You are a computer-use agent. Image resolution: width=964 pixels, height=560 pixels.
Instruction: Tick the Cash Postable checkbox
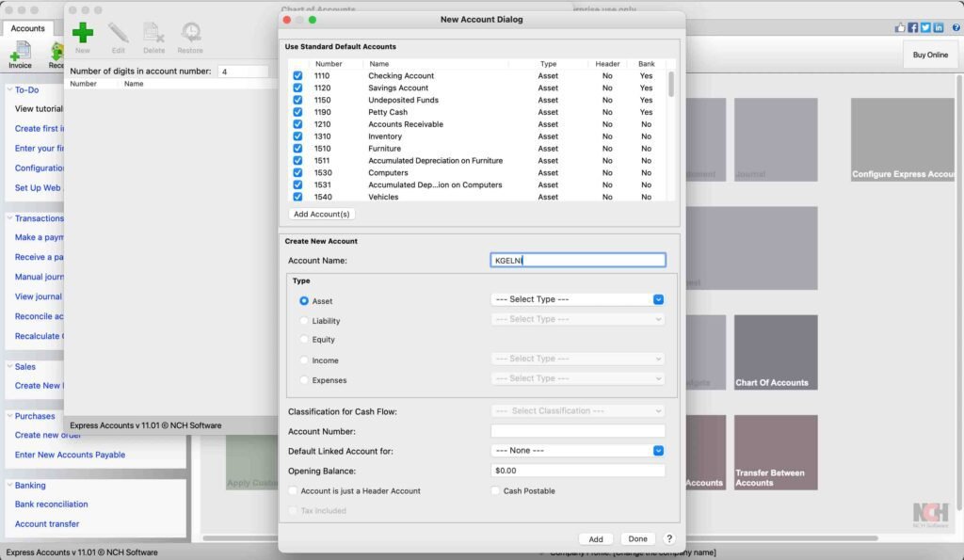click(495, 491)
